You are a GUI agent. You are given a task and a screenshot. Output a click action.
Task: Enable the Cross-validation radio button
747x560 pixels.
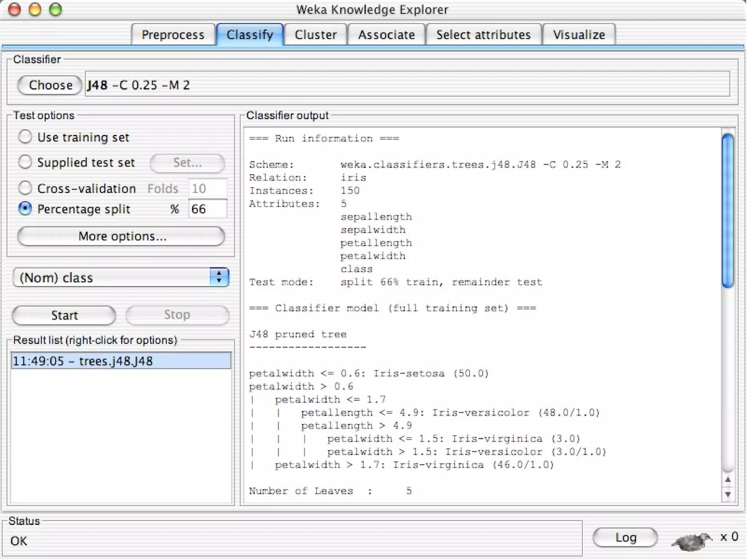point(25,188)
